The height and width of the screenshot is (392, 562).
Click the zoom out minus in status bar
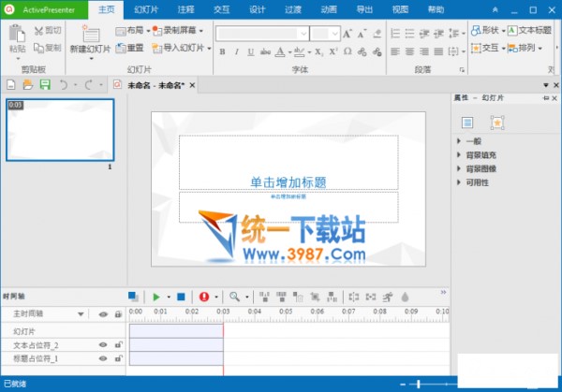coord(403,385)
